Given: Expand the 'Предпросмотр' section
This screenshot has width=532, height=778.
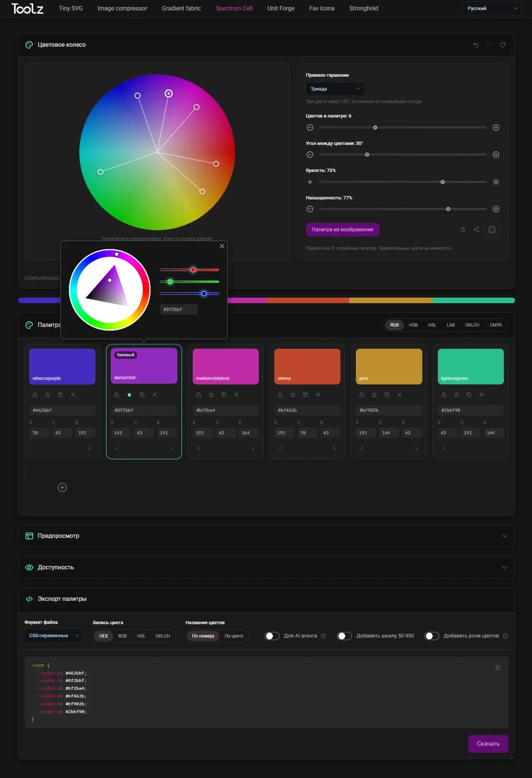Looking at the screenshot, I should point(266,536).
